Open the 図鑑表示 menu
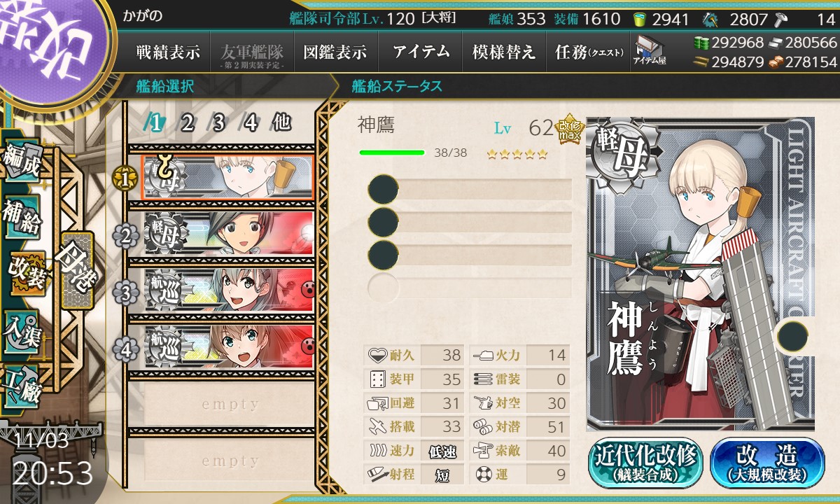Screen dimensions: 840x504 point(336,52)
